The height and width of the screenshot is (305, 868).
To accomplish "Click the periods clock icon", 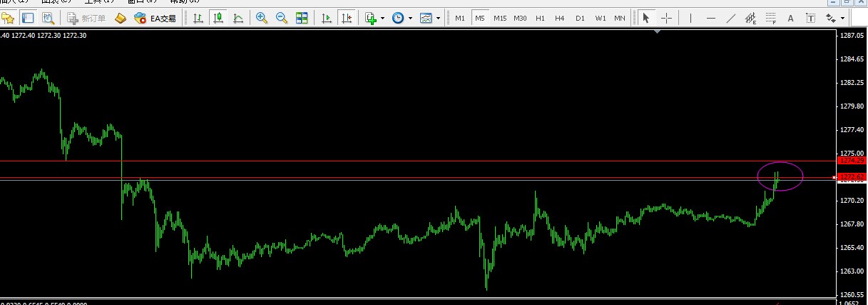I will (x=397, y=18).
